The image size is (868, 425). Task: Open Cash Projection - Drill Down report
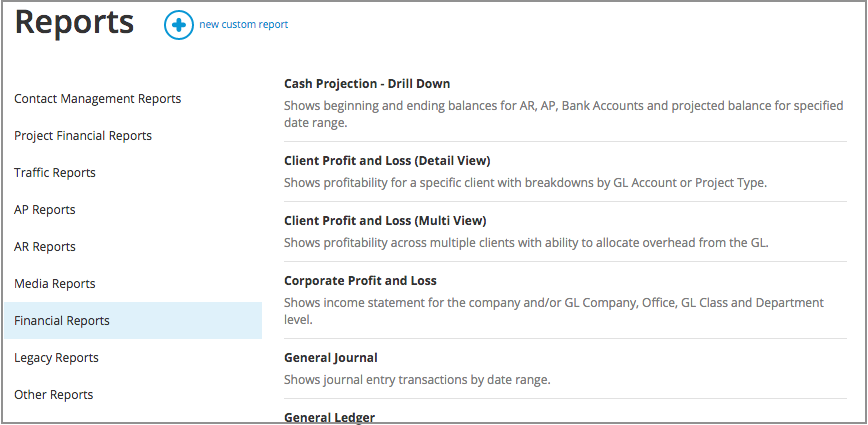[367, 84]
